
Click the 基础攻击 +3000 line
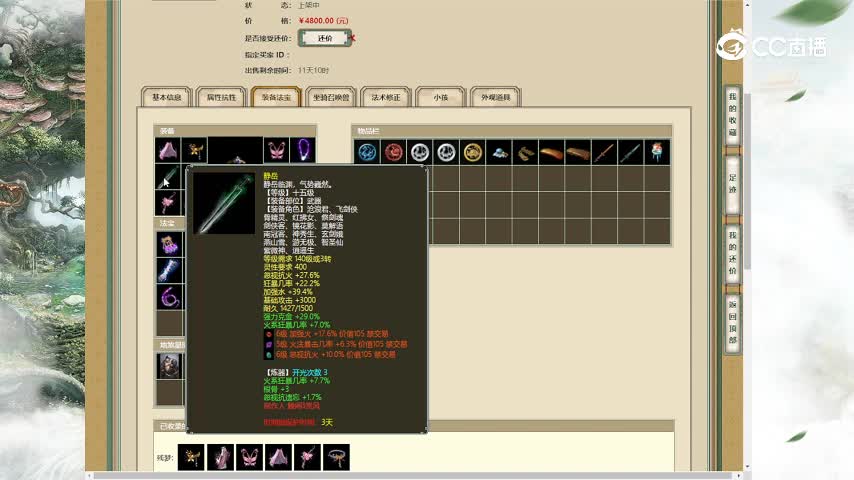pyautogui.click(x=289, y=300)
